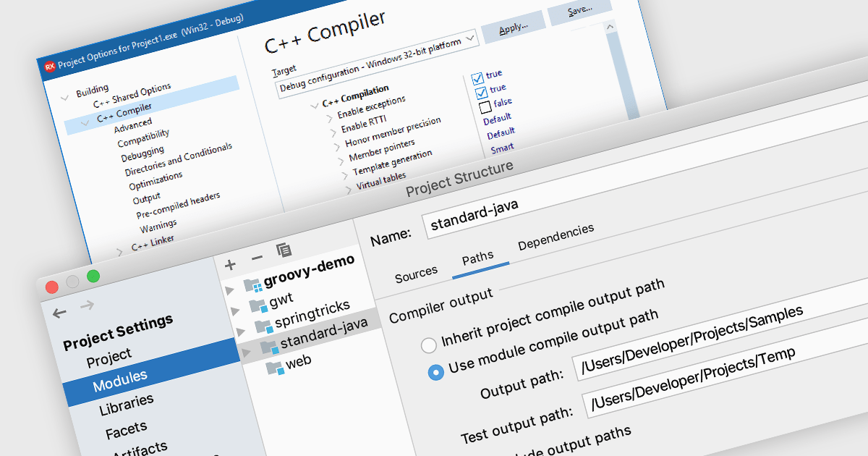
Task: Select Inherit project compile output path
Action: coord(428,344)
